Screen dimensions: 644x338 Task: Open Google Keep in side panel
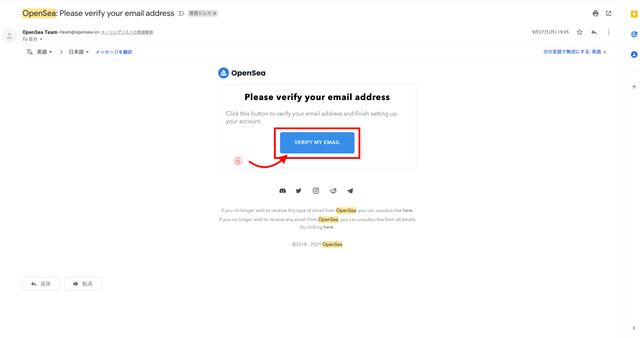(x=634, y=14)
